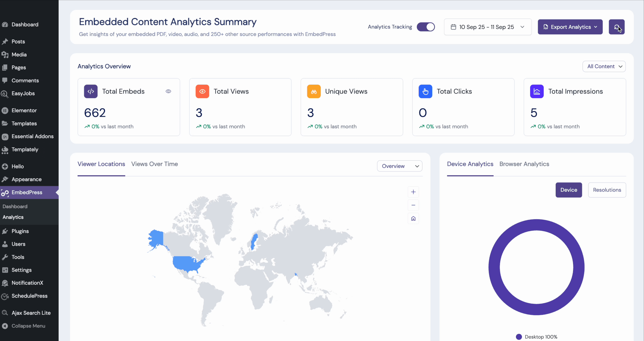Open EmbedPress Dashboard submenu link

[x=15, y=206]
